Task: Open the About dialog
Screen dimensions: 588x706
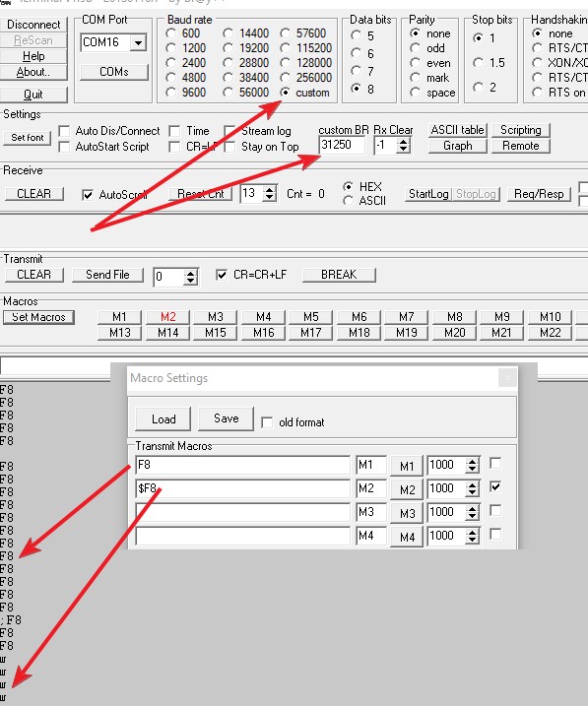Action: pyautogui.click(x=33, y=72)
